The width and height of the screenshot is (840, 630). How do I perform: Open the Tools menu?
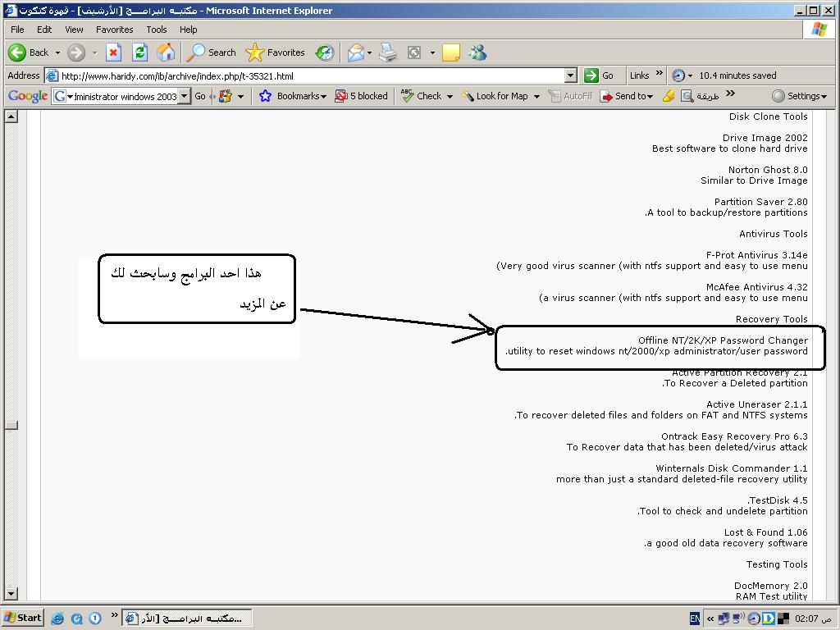coord(156,30)
